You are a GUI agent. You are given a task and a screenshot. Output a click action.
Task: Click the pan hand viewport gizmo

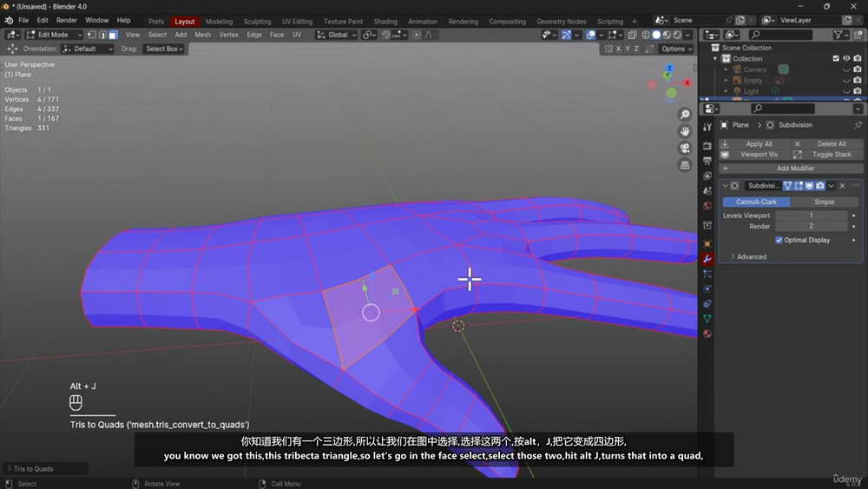tap(685, 131)
